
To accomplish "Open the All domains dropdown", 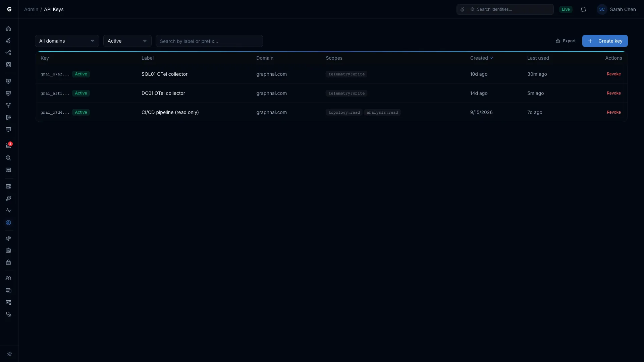I will [67, 41].
